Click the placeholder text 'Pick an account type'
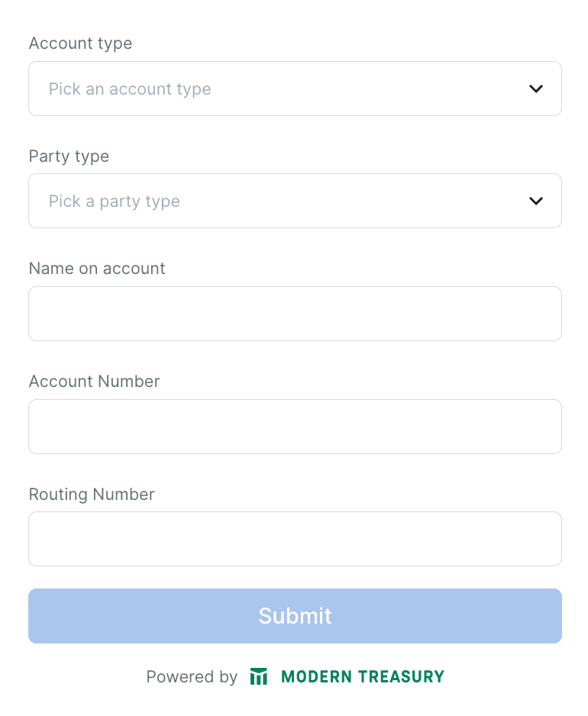Screen dimensions: 588x716 pyautogui.click(x=130, y=89)
